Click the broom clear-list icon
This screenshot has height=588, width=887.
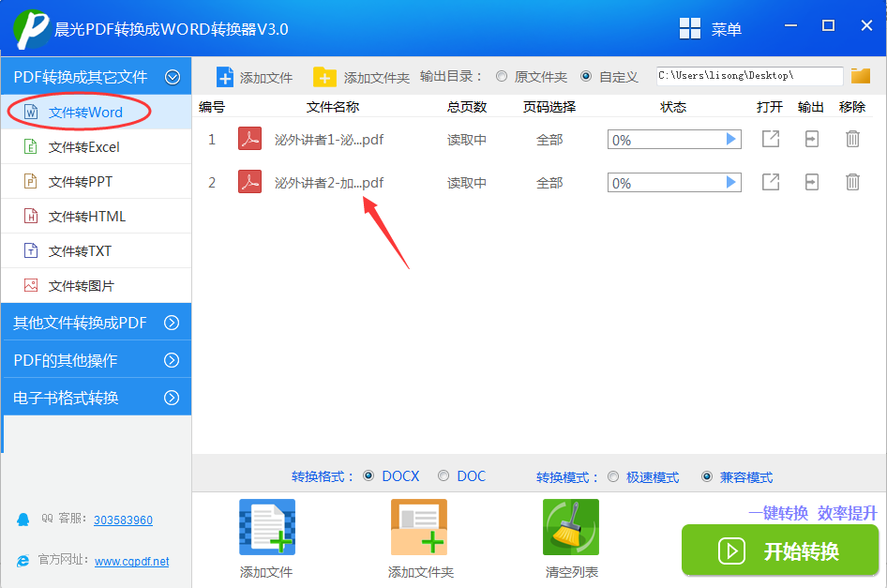coord(571,527)
